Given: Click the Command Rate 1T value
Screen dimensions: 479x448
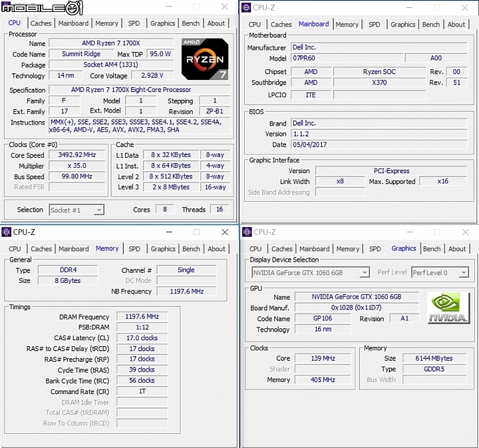Looking at the screenshot, I should coord(142,391).
